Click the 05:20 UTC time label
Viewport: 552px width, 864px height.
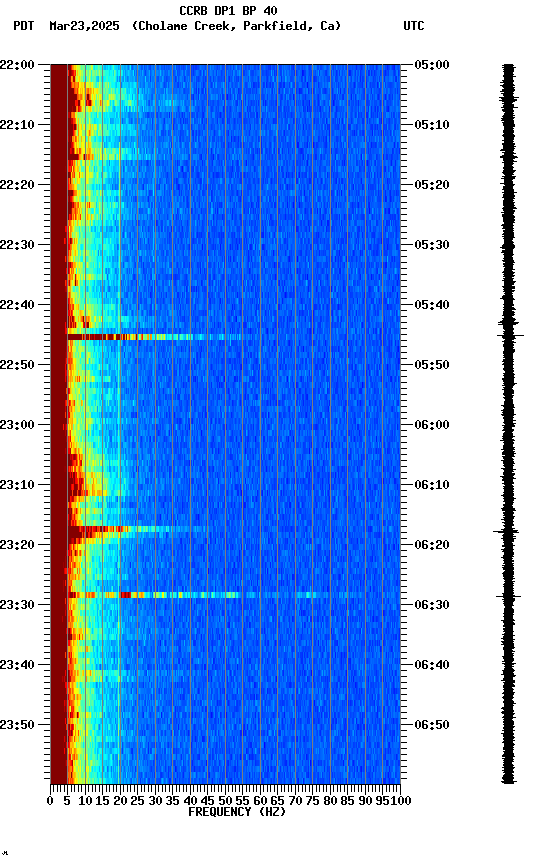pos(432,185)
